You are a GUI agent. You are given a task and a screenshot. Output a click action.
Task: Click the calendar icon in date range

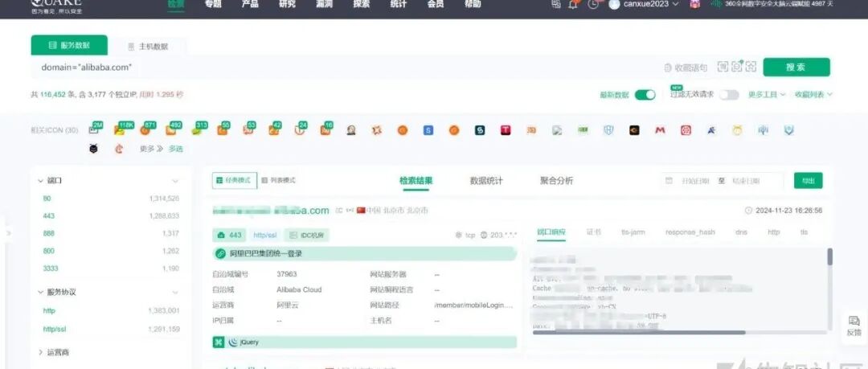(669, 181)
